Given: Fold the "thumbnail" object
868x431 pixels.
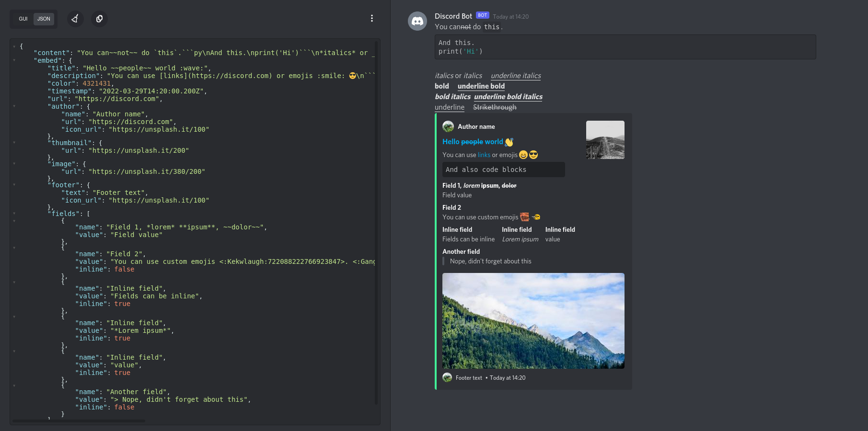Looking at the screenshot, I should tap(14, 143).
